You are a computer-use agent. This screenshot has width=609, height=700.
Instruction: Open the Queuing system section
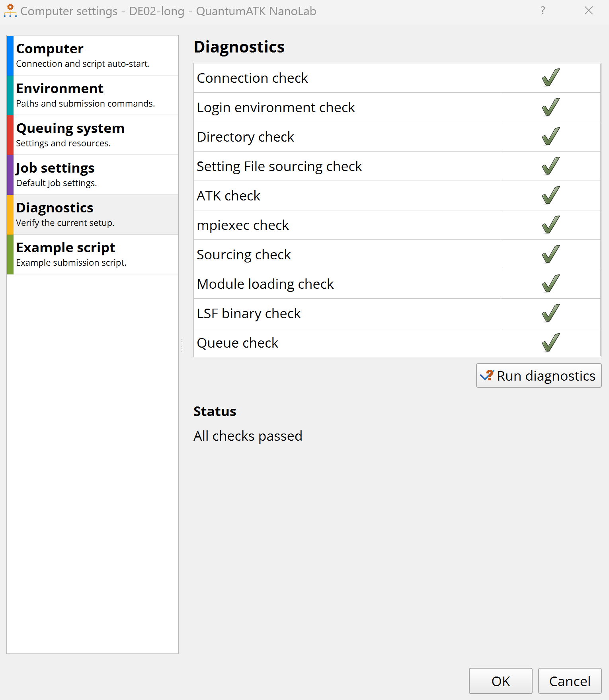[93, 135]
